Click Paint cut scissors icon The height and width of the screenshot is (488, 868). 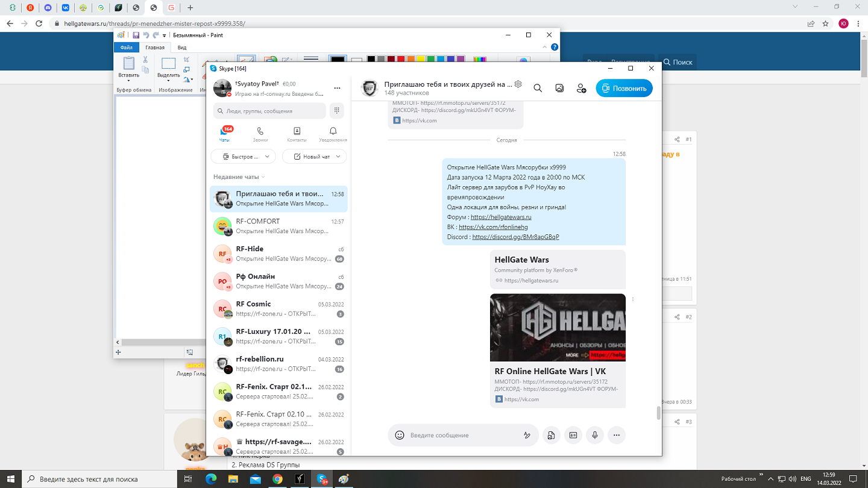click(x=145, y=60)
